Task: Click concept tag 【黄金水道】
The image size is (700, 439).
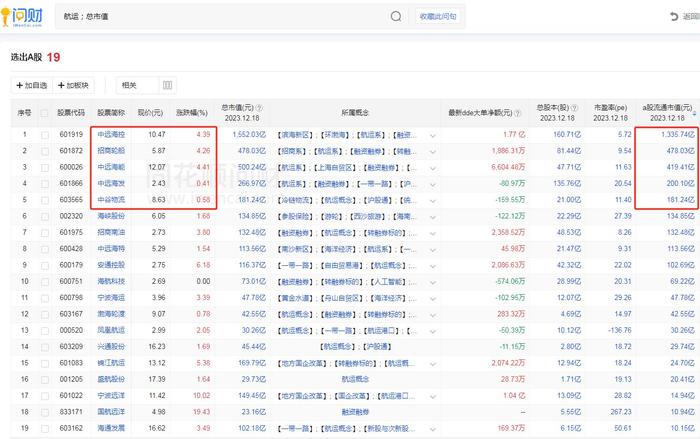Action: (296, 298)
